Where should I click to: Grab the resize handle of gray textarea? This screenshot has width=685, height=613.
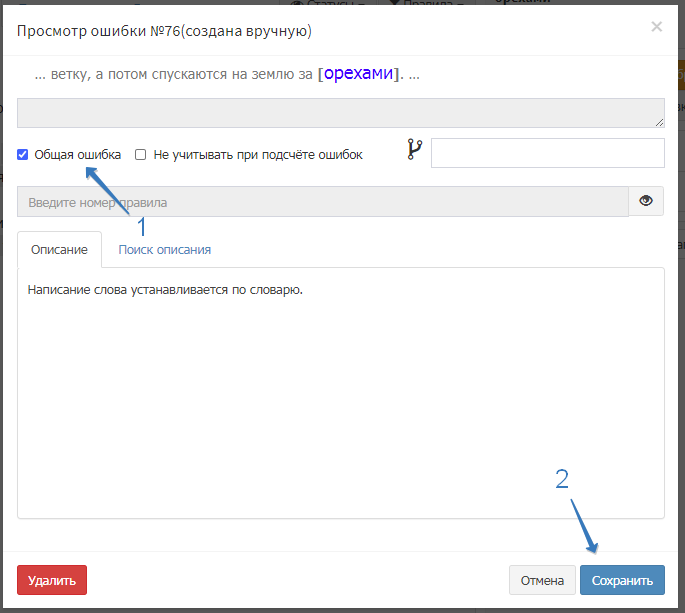pyautogui.click(x=660, y=122)
